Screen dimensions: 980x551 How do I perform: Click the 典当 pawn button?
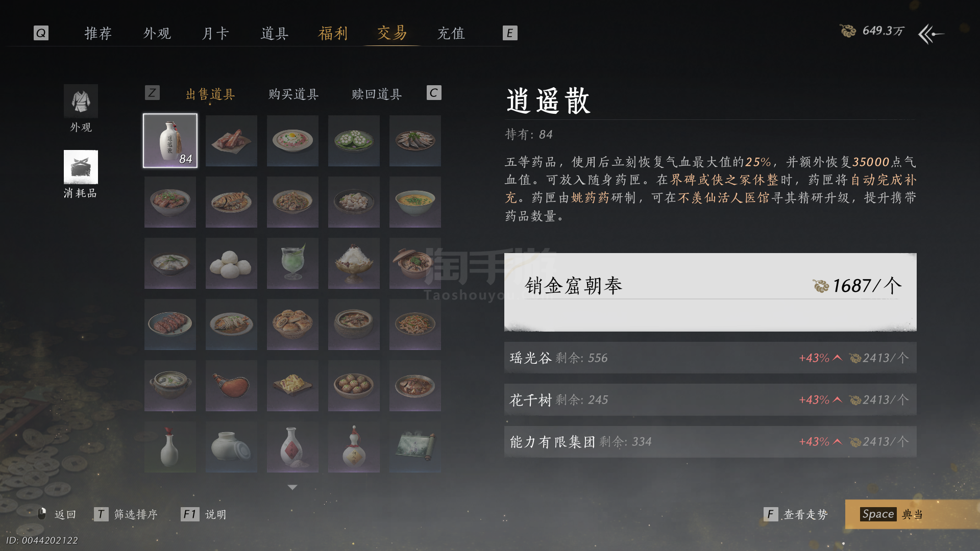[x=912, y=514]
